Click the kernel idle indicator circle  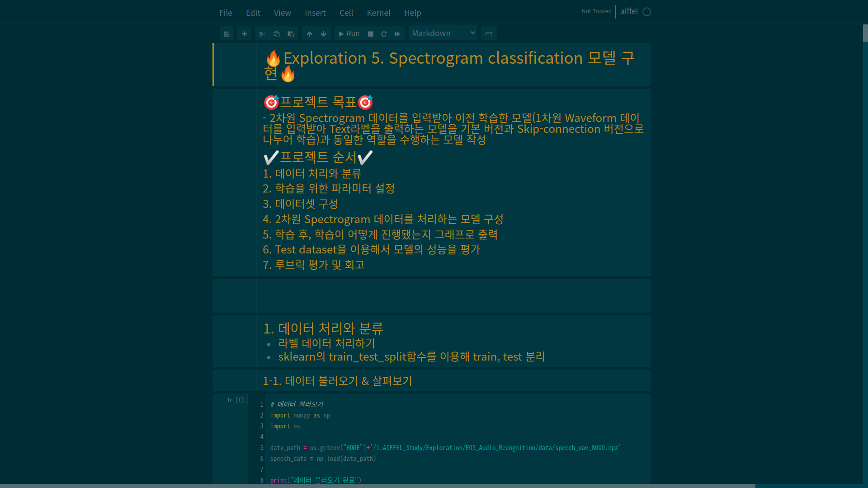(647, 12)
